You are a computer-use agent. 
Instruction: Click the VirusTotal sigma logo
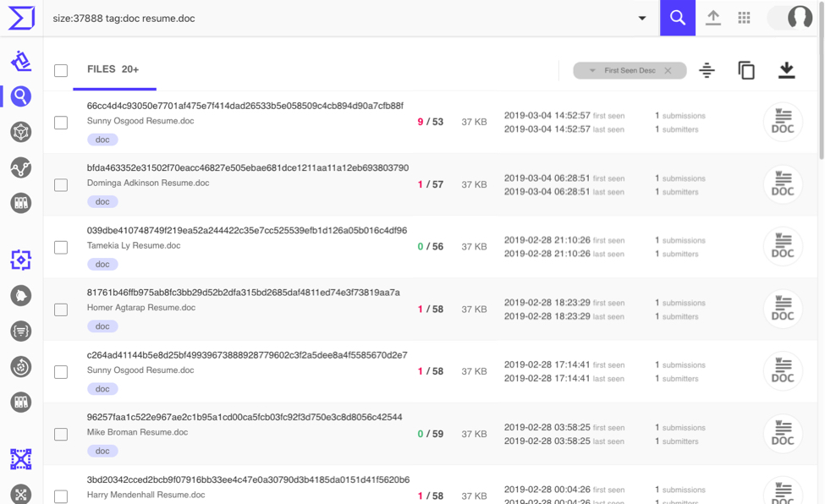[21, 18]
